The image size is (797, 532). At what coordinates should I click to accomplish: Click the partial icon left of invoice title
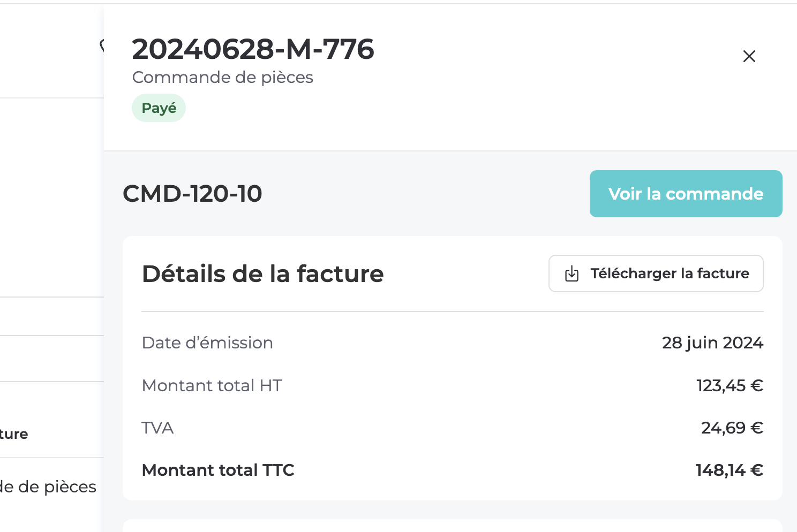coord(102,46)
